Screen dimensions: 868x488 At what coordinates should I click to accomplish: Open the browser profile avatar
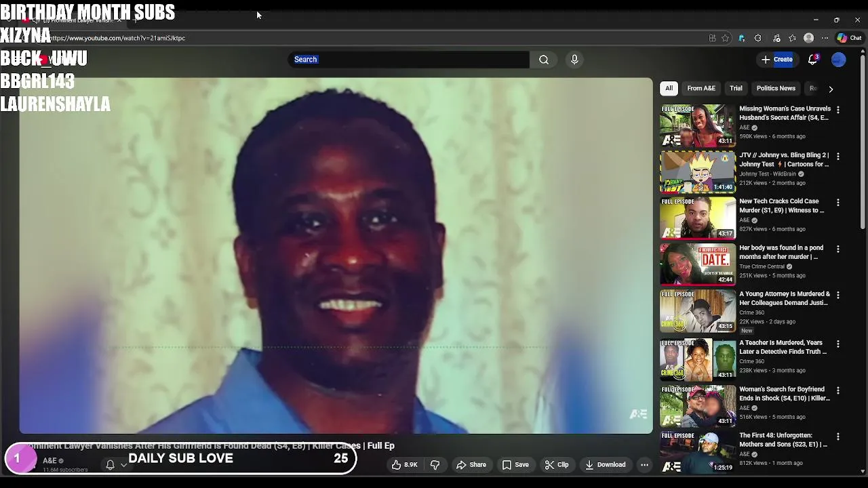point(808,38)
